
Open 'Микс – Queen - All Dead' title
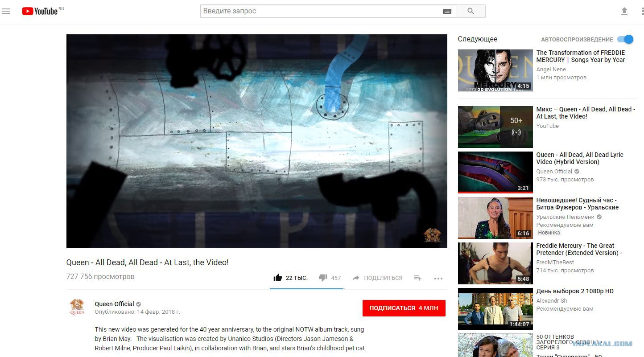click(586, 113)
